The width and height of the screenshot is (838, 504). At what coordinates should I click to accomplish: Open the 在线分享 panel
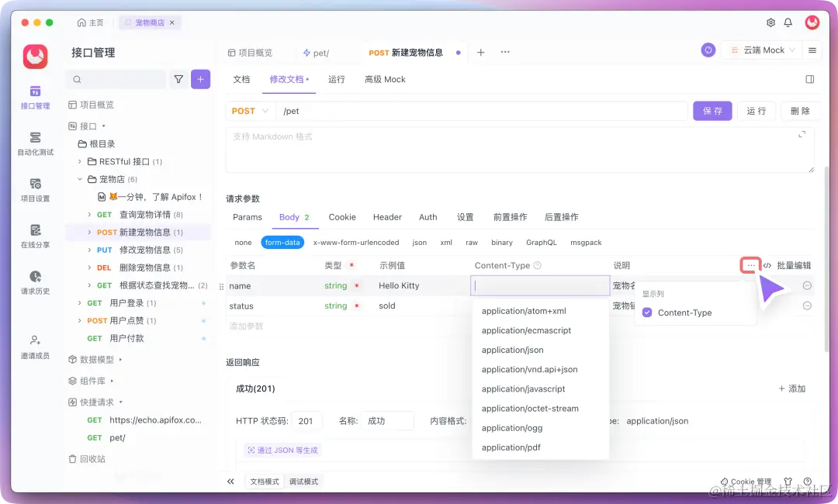tap(34, 235)
